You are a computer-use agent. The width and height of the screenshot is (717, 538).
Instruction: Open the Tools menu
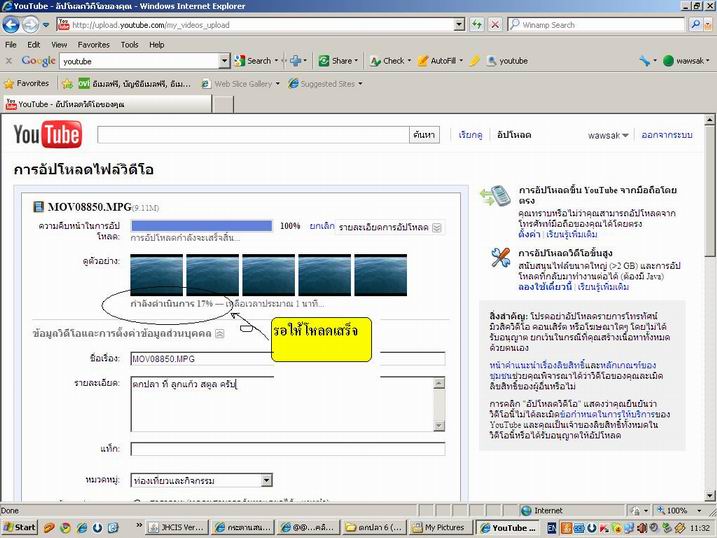click(x=129, y=45)
